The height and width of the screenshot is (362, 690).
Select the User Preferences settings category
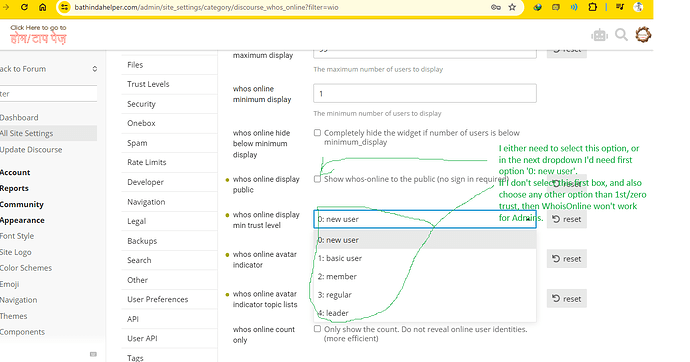169,300
